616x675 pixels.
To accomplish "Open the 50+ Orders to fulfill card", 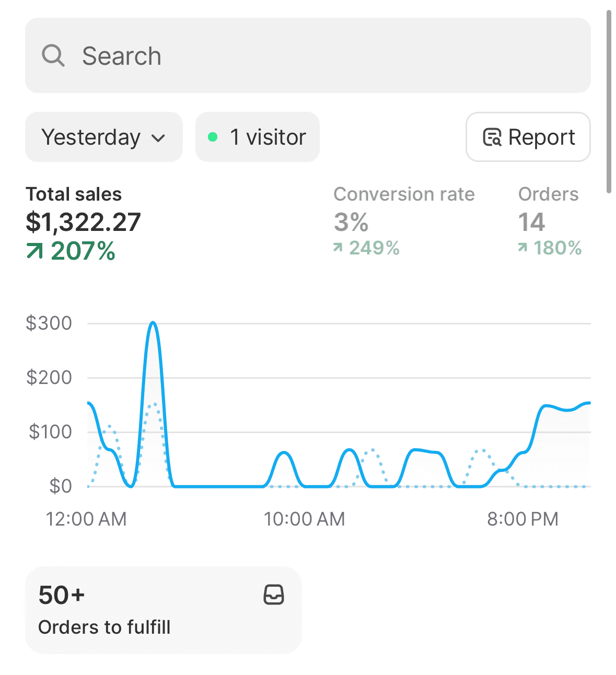I will [164, 610].
